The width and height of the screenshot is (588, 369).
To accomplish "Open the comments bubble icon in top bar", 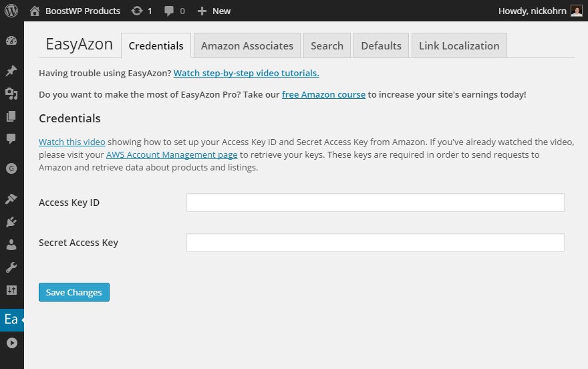I will [x=169, y=11].
